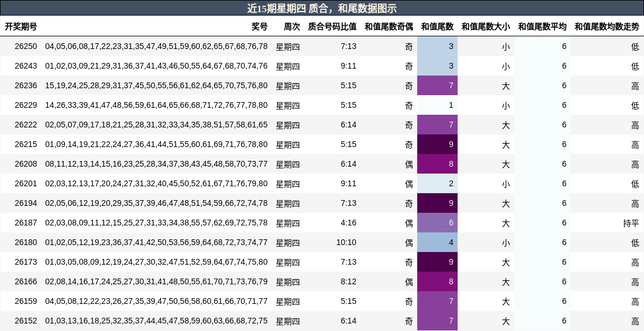Click the light blue 3 cell in row 26250
This screenshot has width=644, height=331.
(x=437, y=46)
